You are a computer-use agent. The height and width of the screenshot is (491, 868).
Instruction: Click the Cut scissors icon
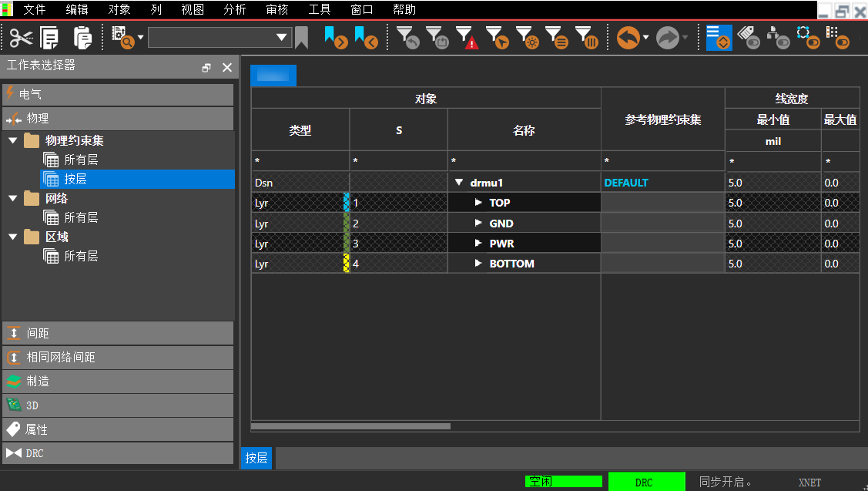pyautogui.click(x=21, y=38)
